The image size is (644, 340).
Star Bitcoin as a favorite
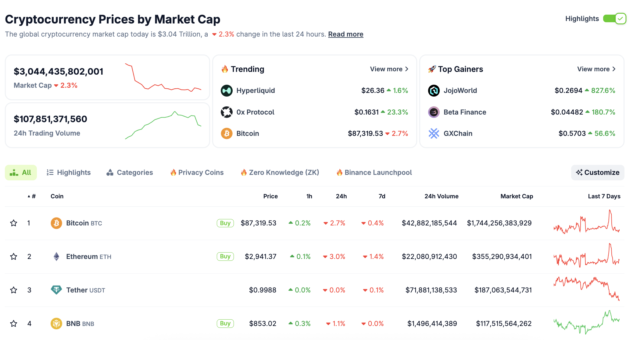point(13,223)
